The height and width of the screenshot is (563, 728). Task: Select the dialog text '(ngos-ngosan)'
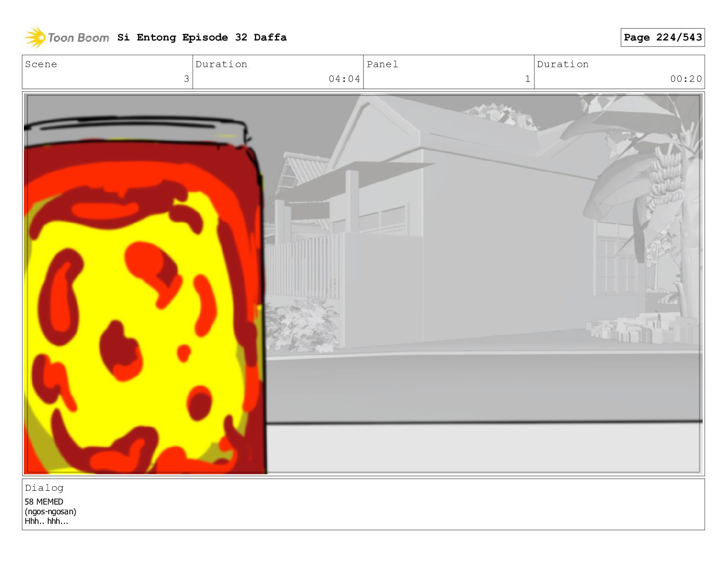coord(51,511)
